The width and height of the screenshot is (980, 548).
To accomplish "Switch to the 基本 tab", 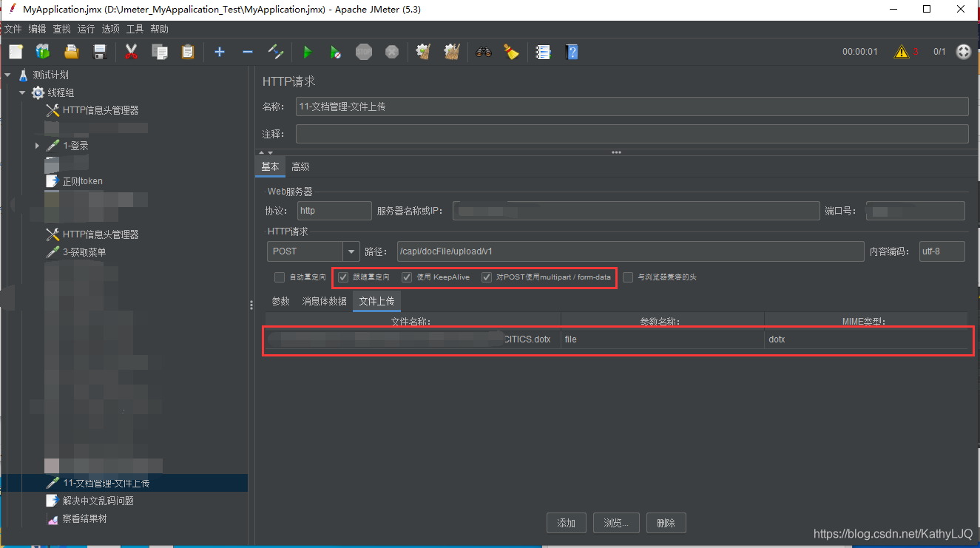I will coord(271,167).
